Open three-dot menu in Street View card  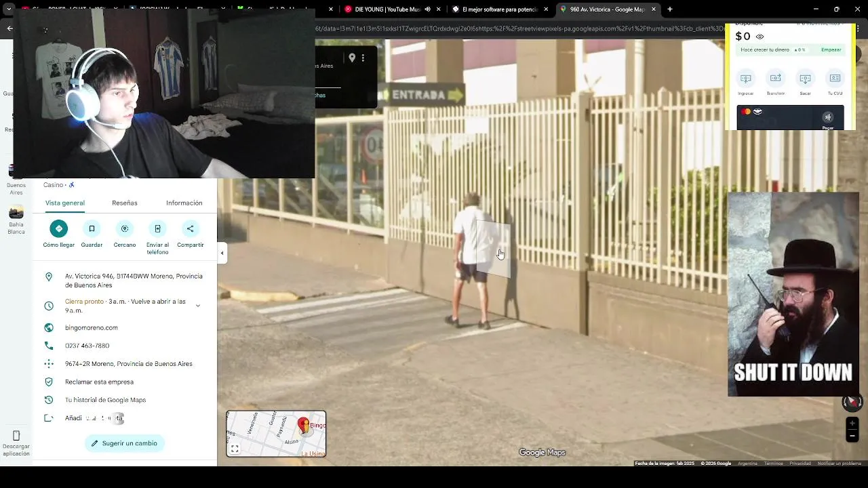click(x=363, y=58)
